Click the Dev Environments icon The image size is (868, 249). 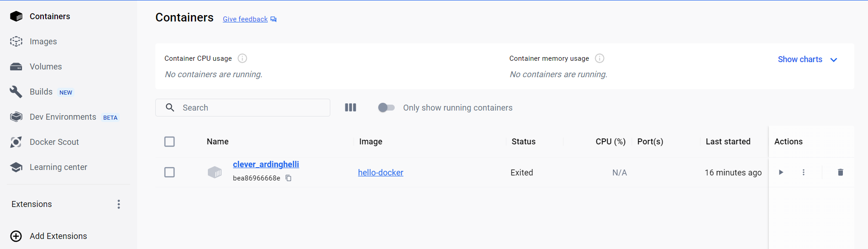pyautogui.click(x=16, y=117)
